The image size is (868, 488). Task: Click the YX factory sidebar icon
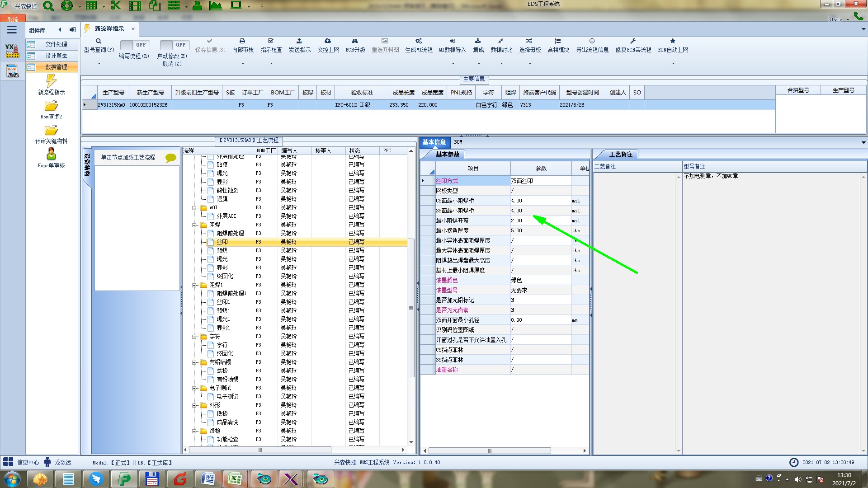pos(12,51)
